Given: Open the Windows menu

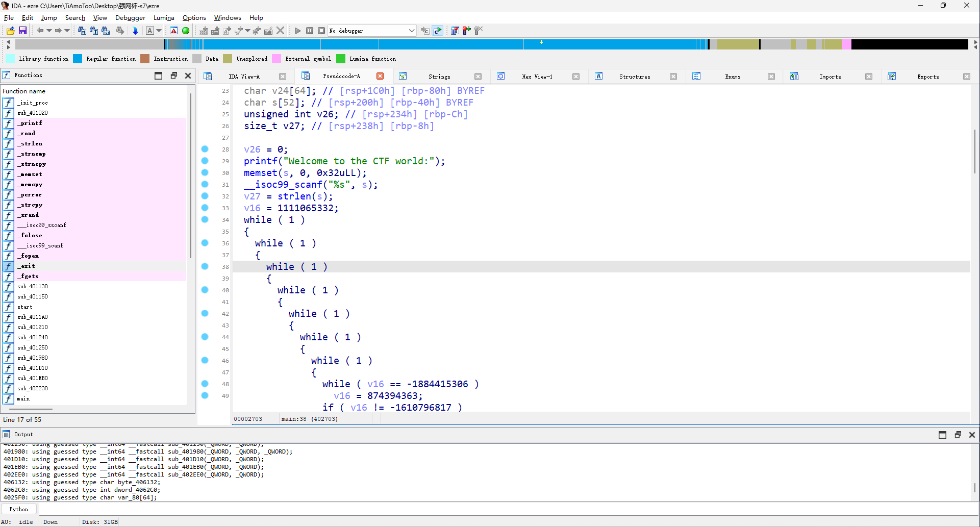Looking at the screenshot, I should [x=228, y=17].
